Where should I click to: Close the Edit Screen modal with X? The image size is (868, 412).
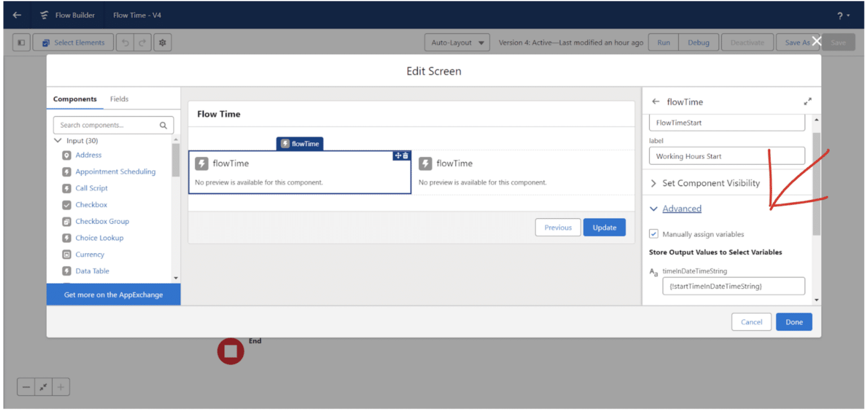tap(816, 41)
